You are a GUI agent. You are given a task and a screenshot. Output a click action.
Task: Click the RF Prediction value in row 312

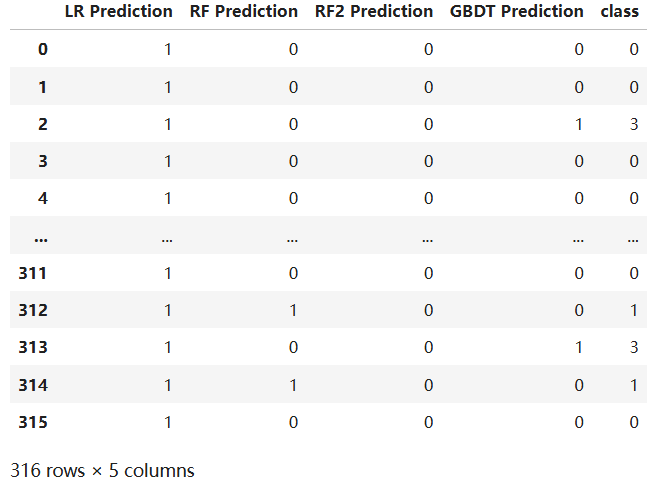click(293, 310)
